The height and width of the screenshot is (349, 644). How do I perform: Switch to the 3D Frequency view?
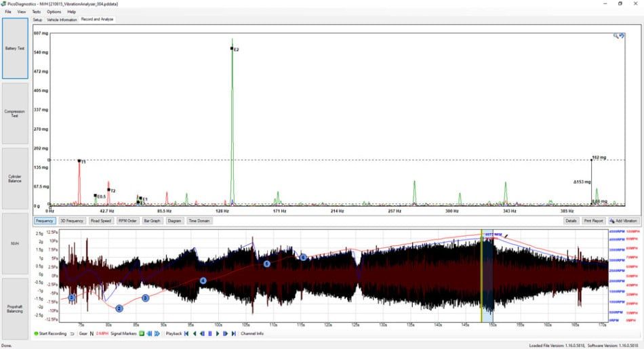coord(72,221)
